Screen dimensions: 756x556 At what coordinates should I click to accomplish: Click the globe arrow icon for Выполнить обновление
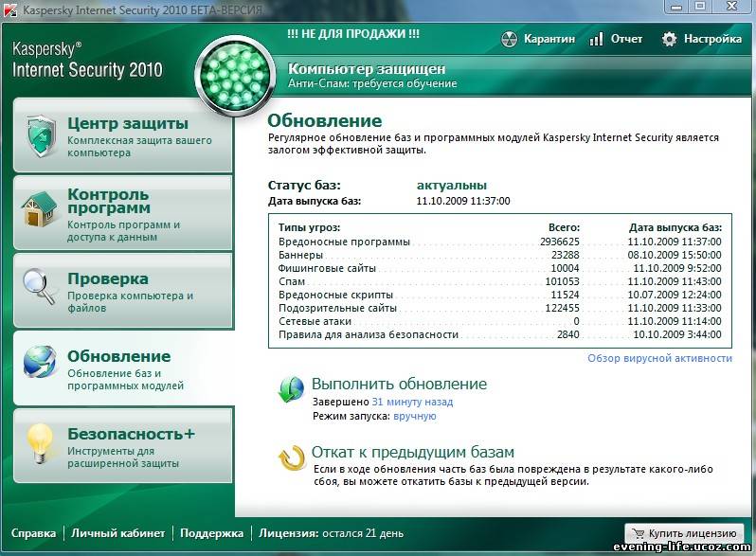[291, 389]
